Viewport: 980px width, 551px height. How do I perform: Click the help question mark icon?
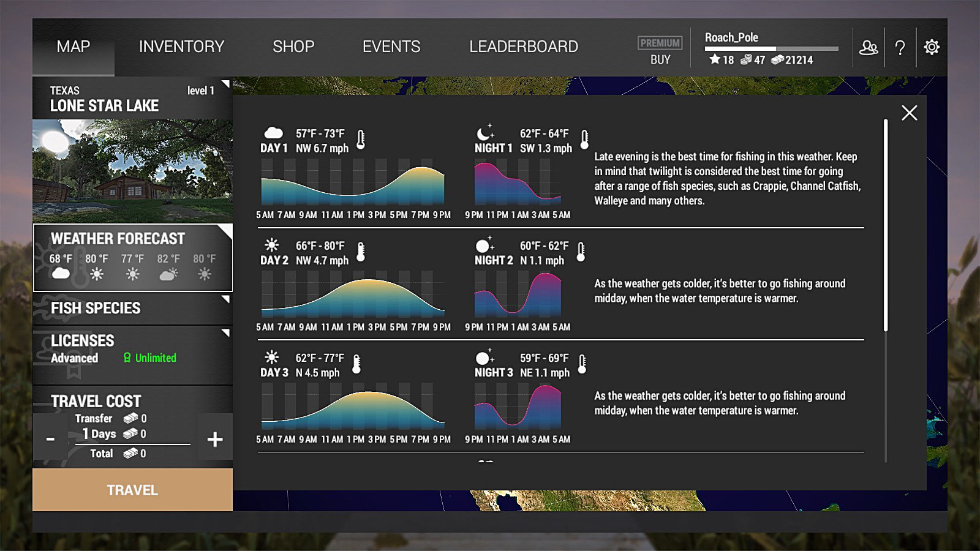[x=900, y=47]
